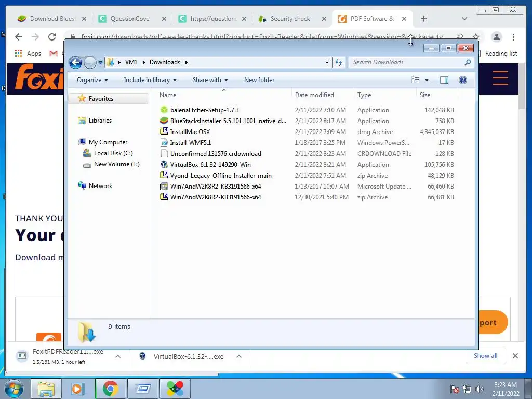Select Win7AndW2K8R2 zip Archive 66,481 KB

[x=307, y=197]
